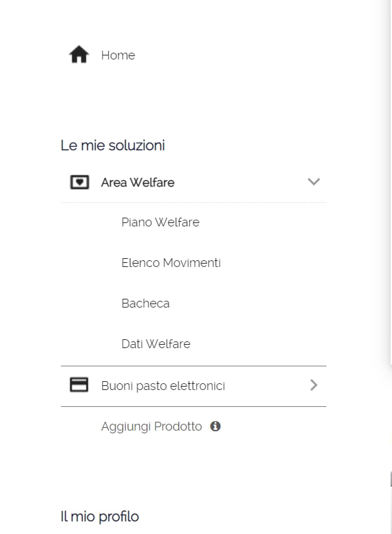
Task: Click the Aggiungi Prodotto link
Action: point(151,427)
